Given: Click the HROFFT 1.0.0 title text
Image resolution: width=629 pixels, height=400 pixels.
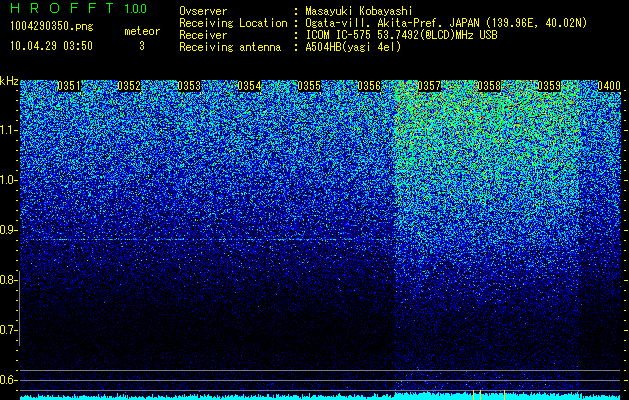Looking at the screenshot, I should pyautogui.click(x=78, y=8).
